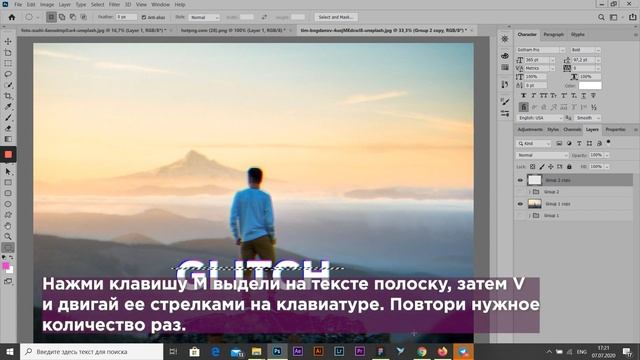Show the Group 1 layer
The image size is (640, 360).
[520, 216]
